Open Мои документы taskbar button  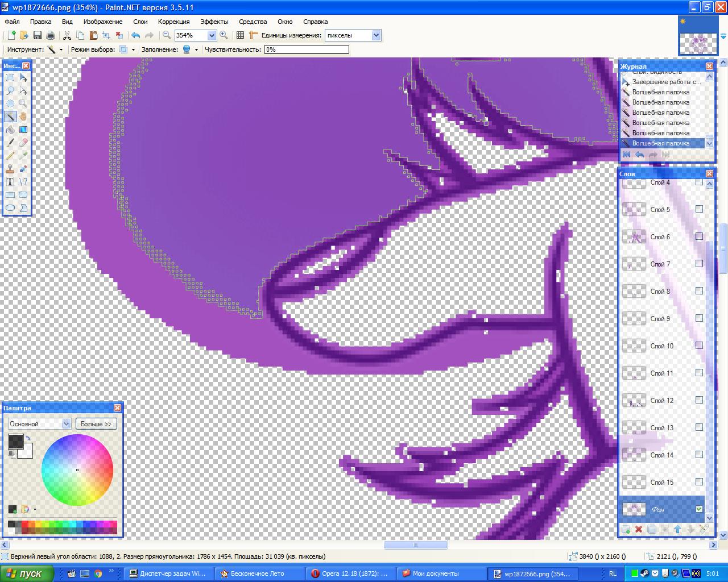[x=441, y=573]
